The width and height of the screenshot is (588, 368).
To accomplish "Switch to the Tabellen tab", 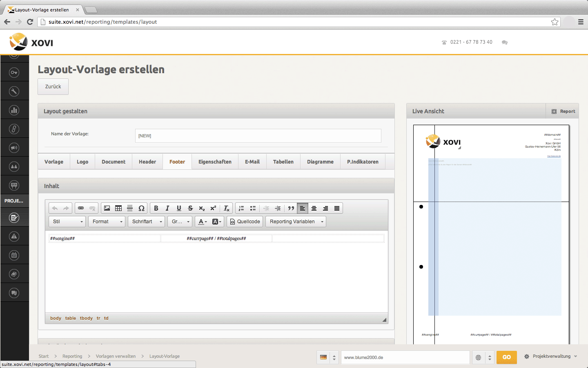I will click(x=283, y=162).
